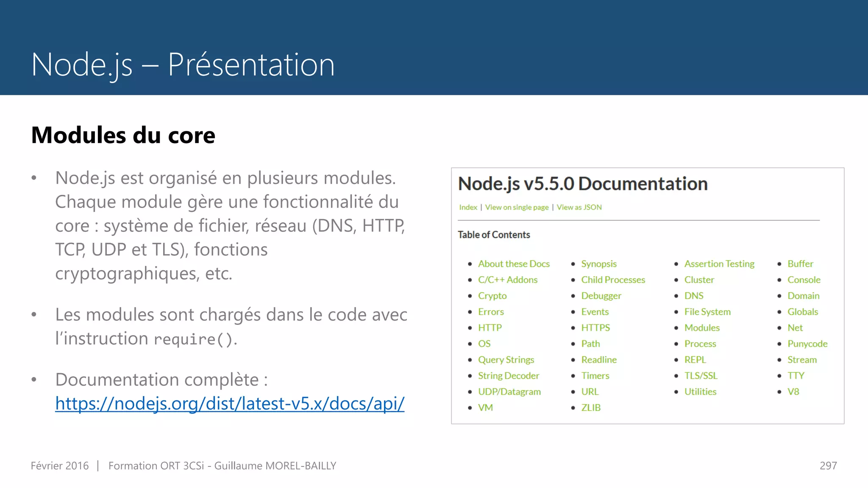Select the Timers link
The height and width of the screenshot is (488, 868).
(x=595, y=376)
